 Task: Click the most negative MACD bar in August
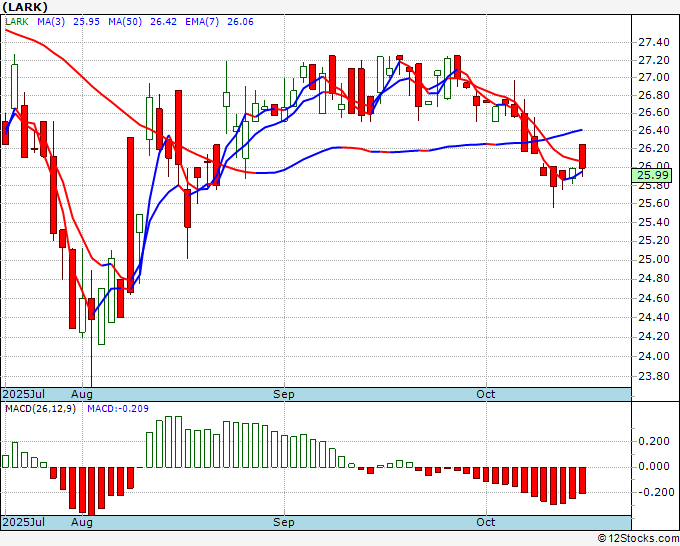click(x=92, y=491)
